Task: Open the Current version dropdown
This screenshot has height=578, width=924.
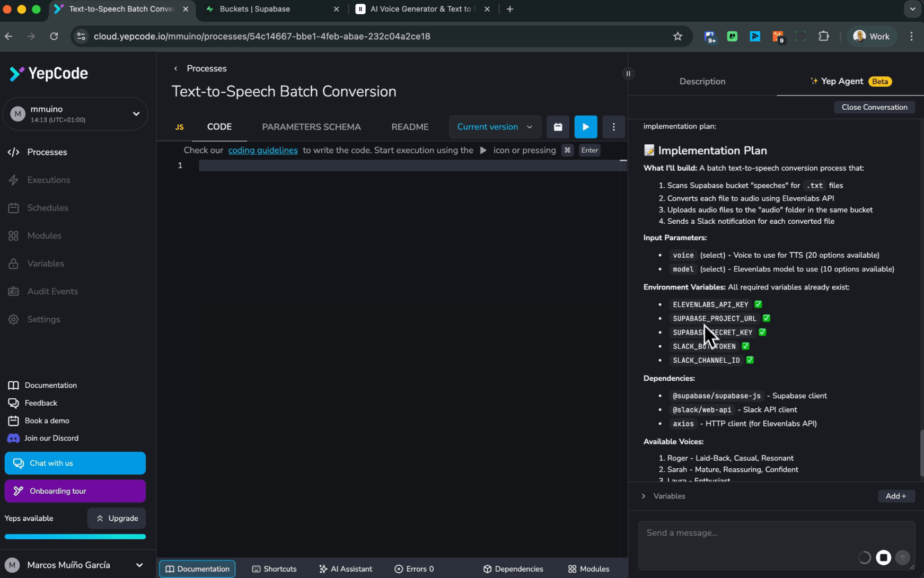Action: click(494, 127)
